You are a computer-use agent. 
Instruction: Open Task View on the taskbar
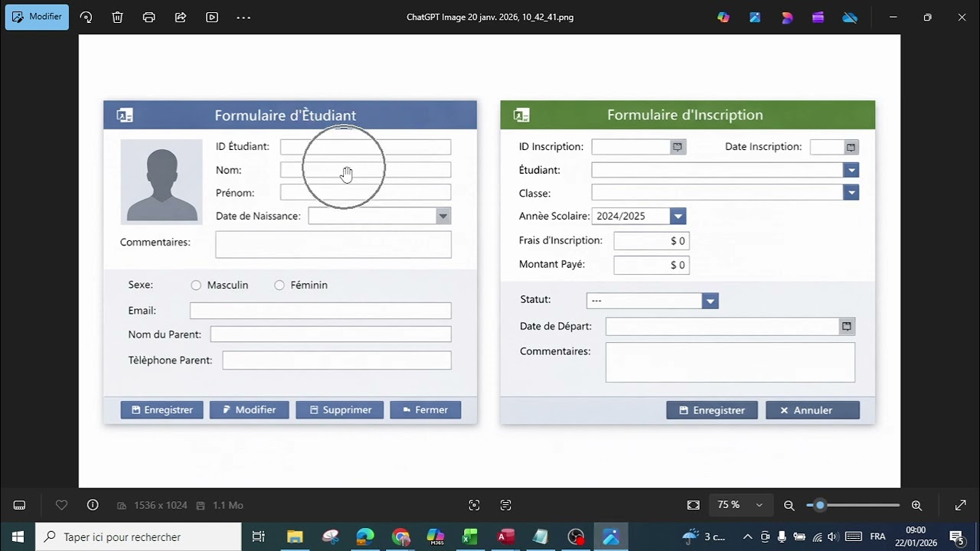click(x=259, y=537)
